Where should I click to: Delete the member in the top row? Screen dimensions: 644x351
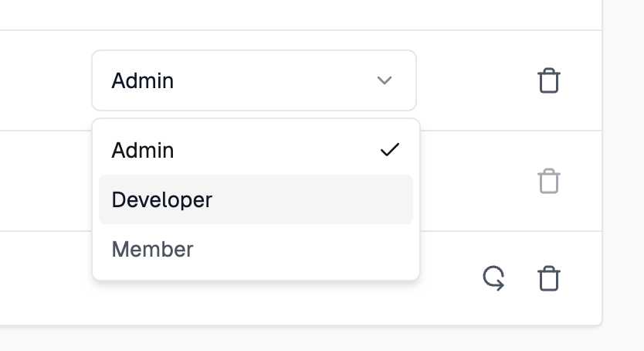click(549, 80)
